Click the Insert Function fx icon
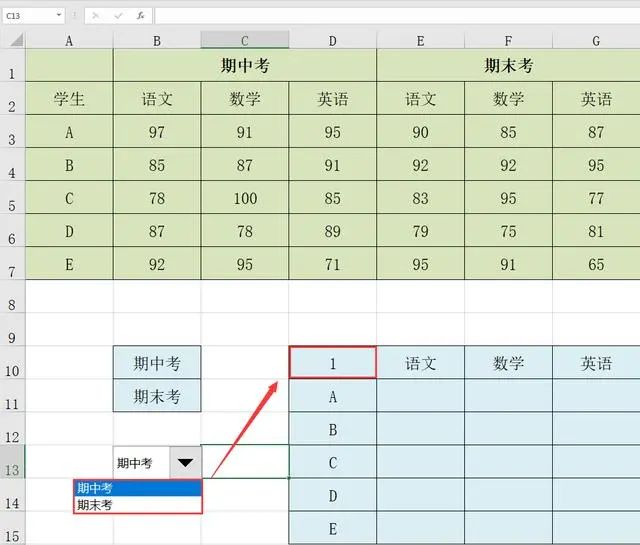Screen dimensions: 640x545 (140, 16)
